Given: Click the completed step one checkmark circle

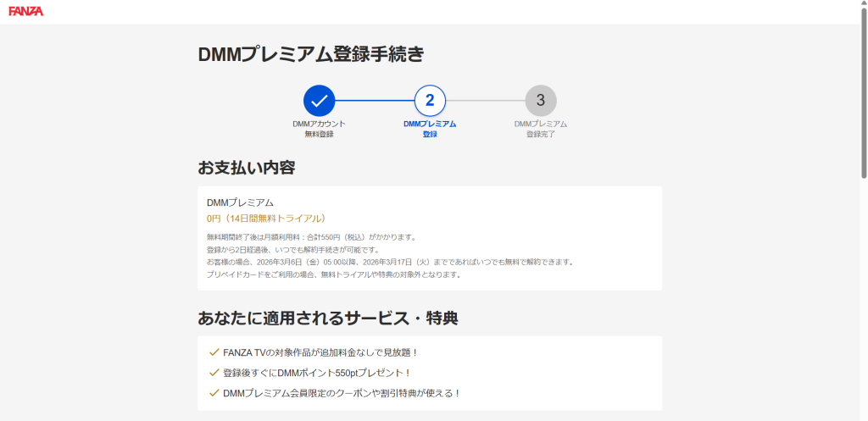Looking at the screenshot, I should pyautogui.click(x=320, y=100).
